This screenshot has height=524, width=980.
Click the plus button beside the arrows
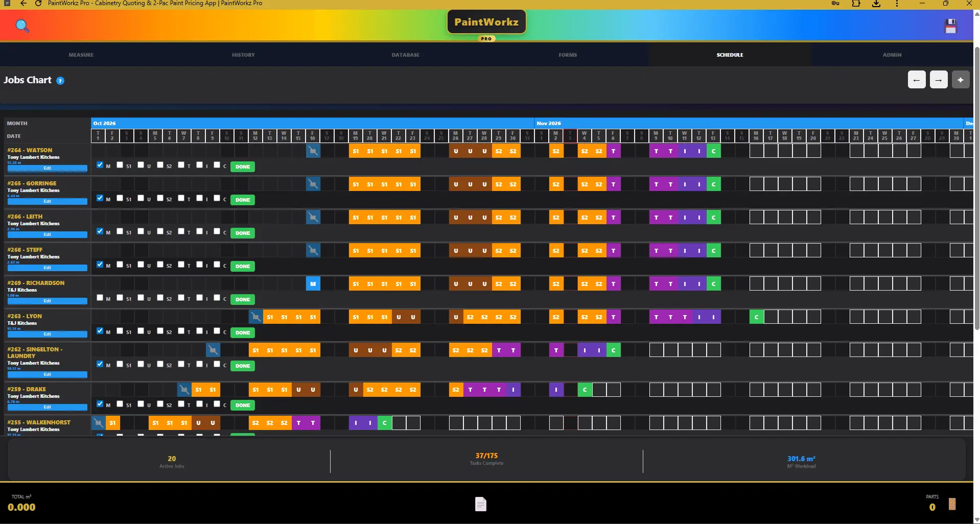[961, 80]
